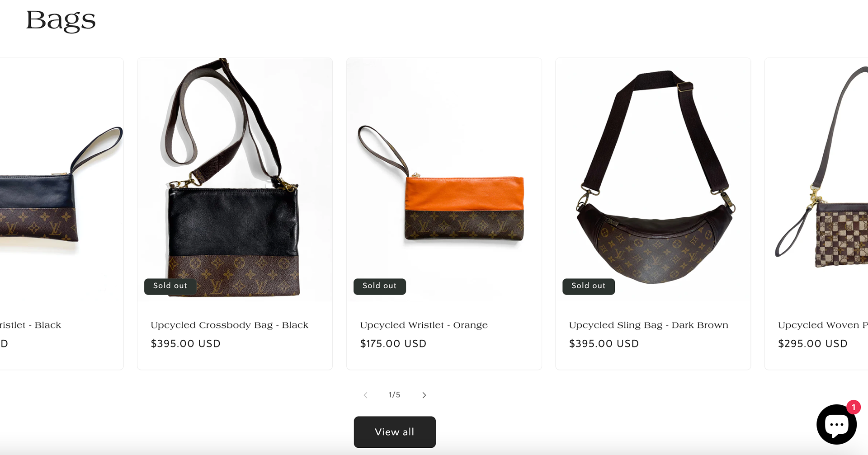The height and width of the screenshot is (455, 868).
Task: Click the View all button
Action: [x=395, y=432]
